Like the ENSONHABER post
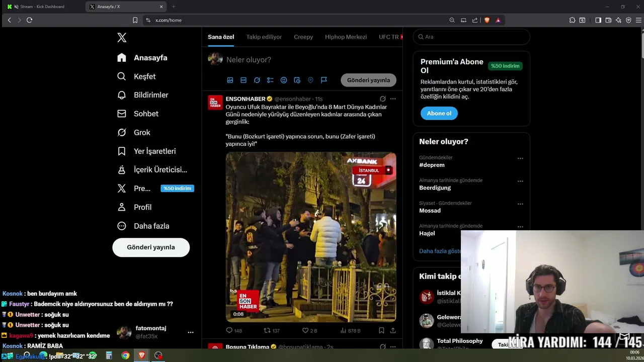The height and width of the screenshot is (362, 644). click(x=309, y=330)
